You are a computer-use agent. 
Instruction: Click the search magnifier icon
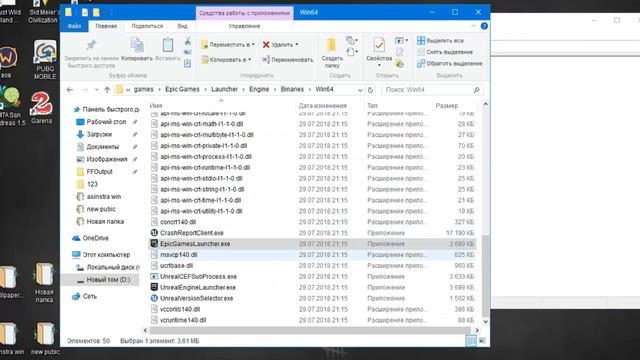tap(476, 89)
